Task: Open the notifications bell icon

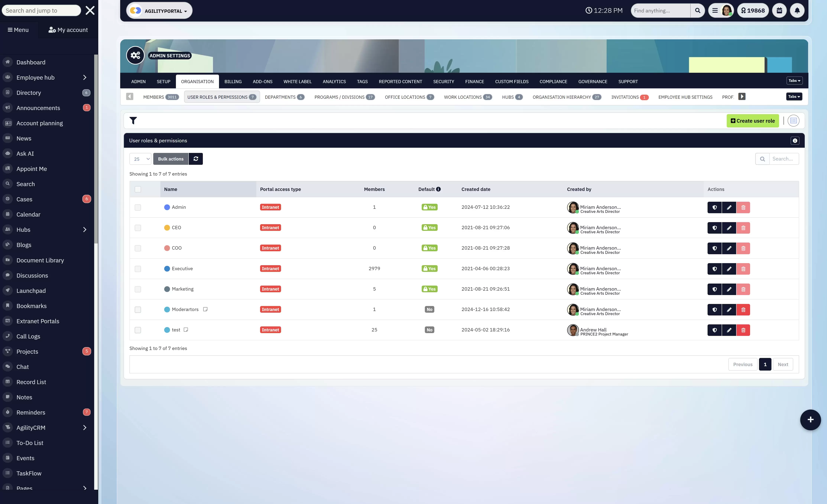Action: (797, 11)
